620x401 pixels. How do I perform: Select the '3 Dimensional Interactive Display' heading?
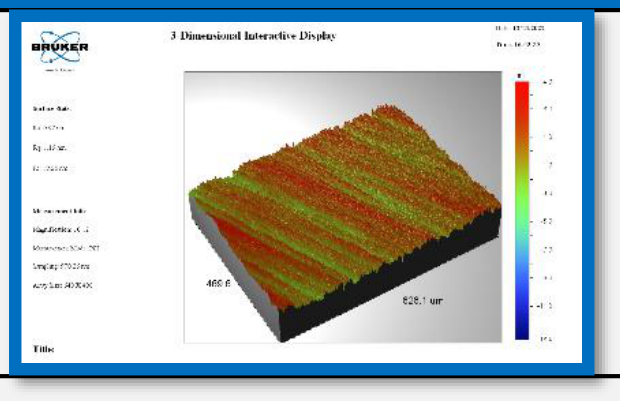click(253, 36)
